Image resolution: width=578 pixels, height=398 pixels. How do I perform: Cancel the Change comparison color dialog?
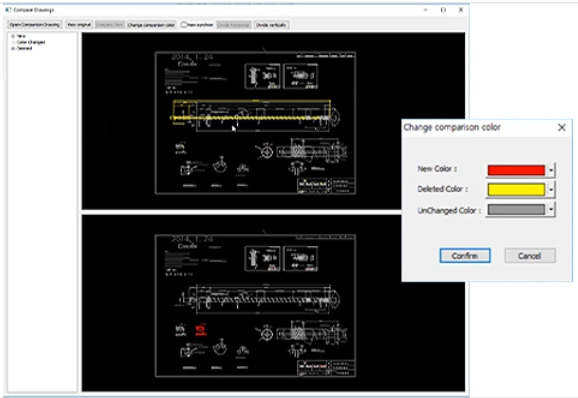[530, 255]
